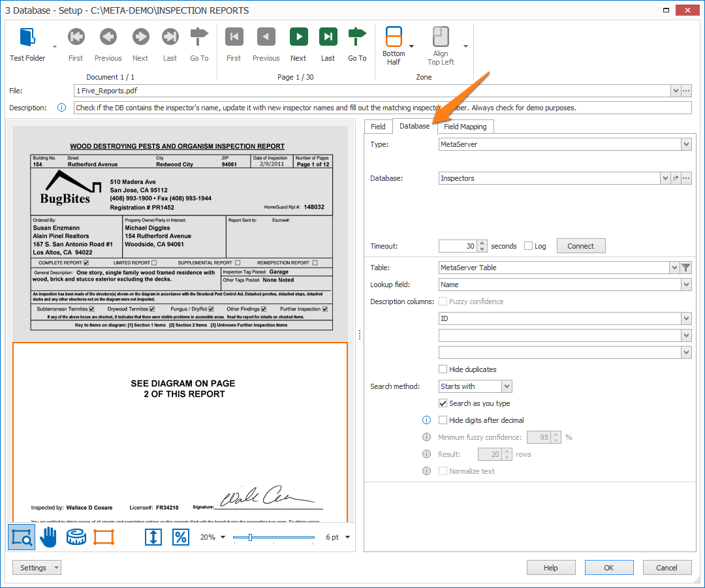The width and height of the screenshot is (705, 588).
Task: Open Lookup field Name dropdown
Action: (686, 285)
